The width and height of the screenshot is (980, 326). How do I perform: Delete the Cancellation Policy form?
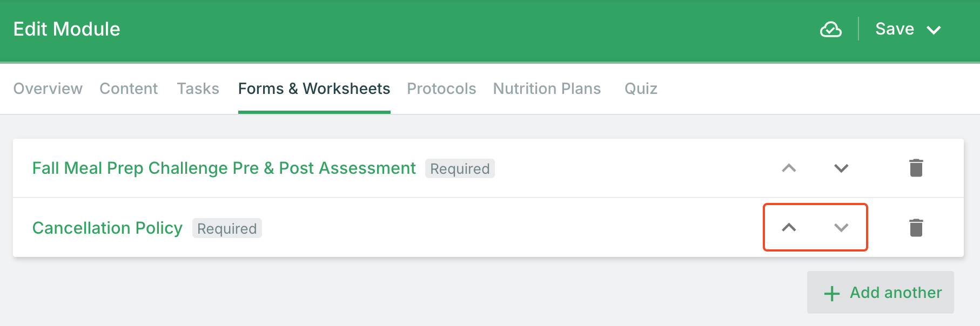(x=916, y=228)
